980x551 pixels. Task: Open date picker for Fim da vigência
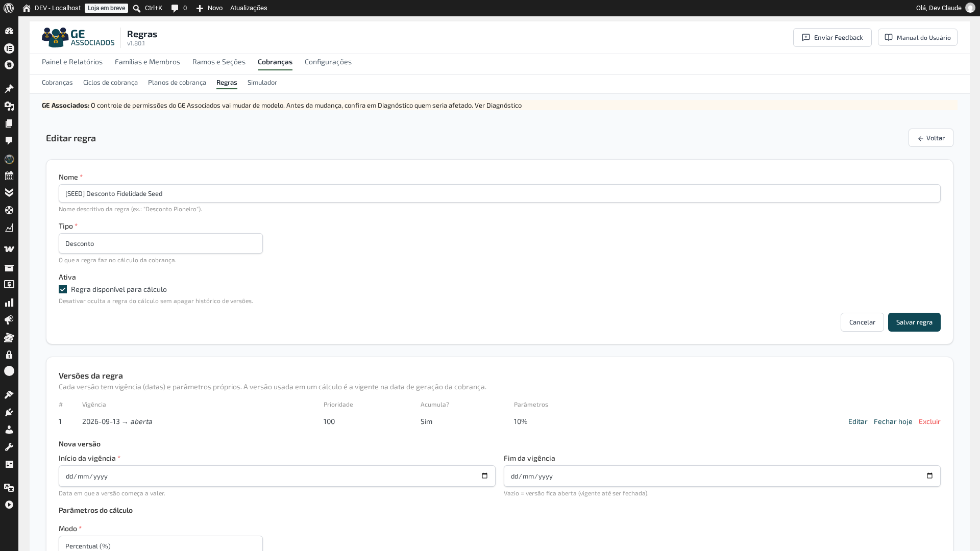point(929,476)
